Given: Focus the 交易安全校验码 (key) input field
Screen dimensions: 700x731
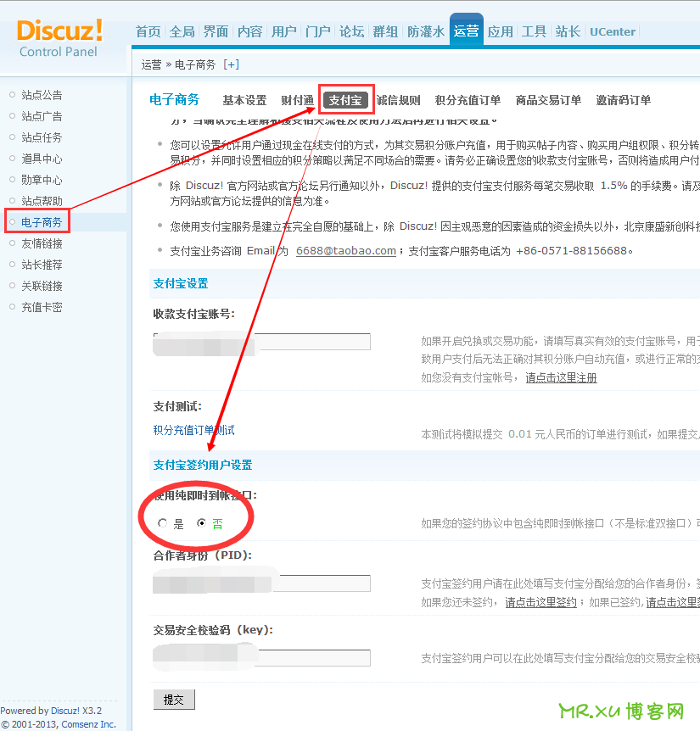Looking at the screenshot, I should [x=262, y=658].
